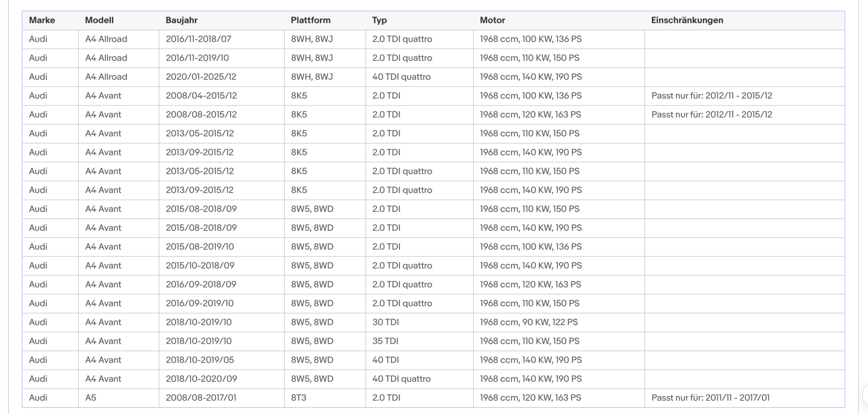
Task: Select the 30 TDI type cell
Action: coord(420,322)
